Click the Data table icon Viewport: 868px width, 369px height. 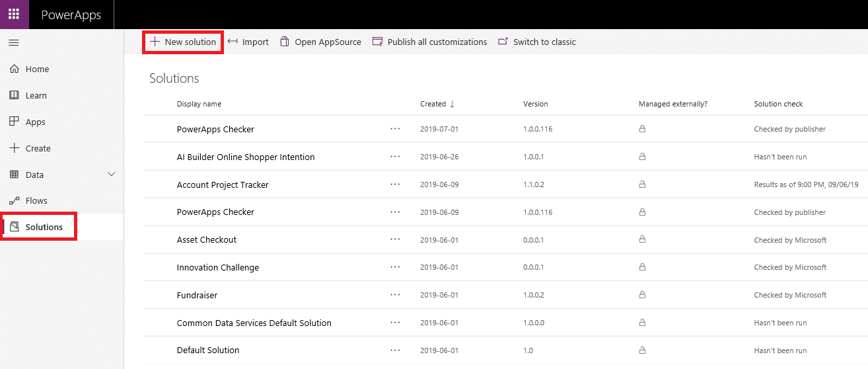tap(14, 175)
